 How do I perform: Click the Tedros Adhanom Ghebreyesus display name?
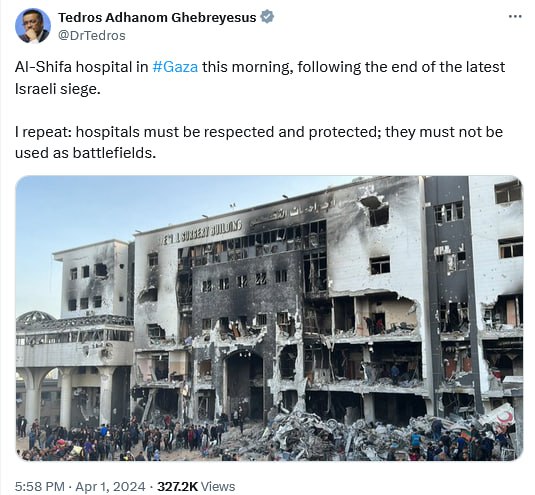coord(157,17)
